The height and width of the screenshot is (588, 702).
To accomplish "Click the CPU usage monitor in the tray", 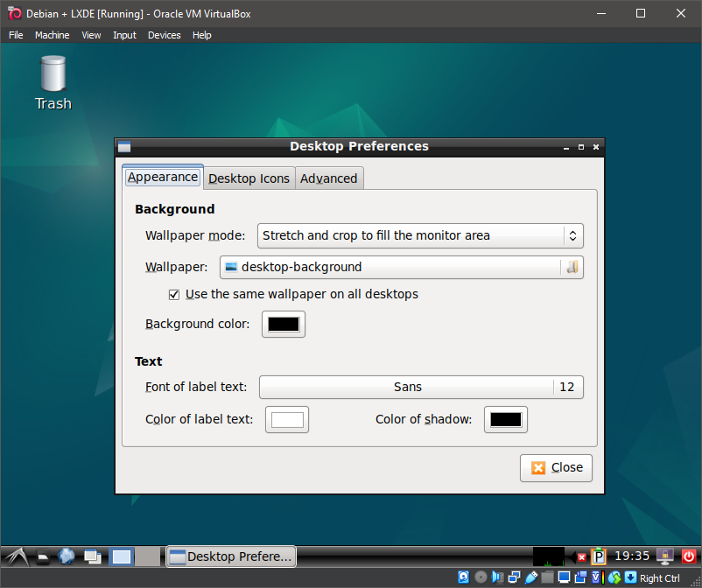I will [x=549, y=556].
